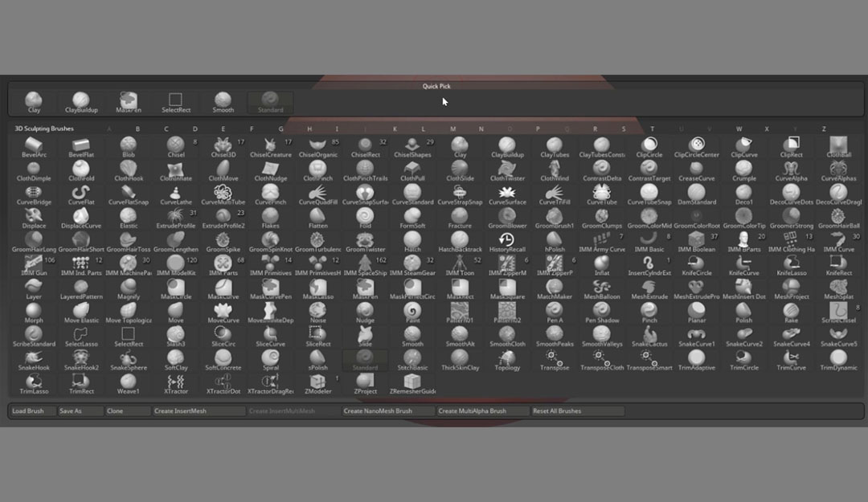Choose the SnakeCactus brush
Image resolution: width=868 pixels, height=502 pixels.
pos(649,337)
